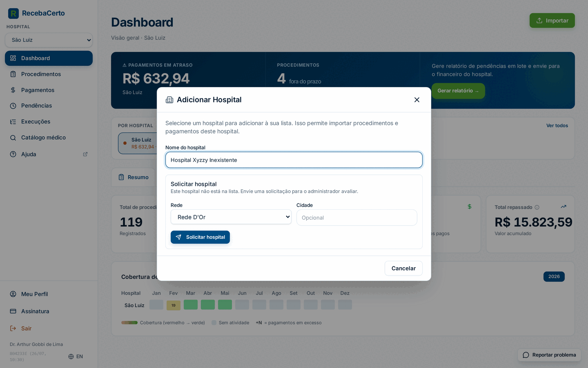Click the Meu Perfil user icon
The width and height of the screenshot is (588, 368).
[x=13, y=294]
